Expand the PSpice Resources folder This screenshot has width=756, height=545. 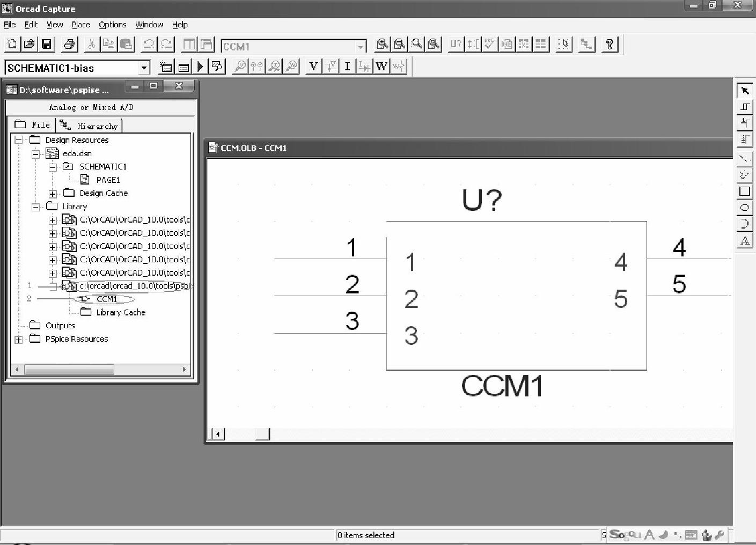pos(19,340)
